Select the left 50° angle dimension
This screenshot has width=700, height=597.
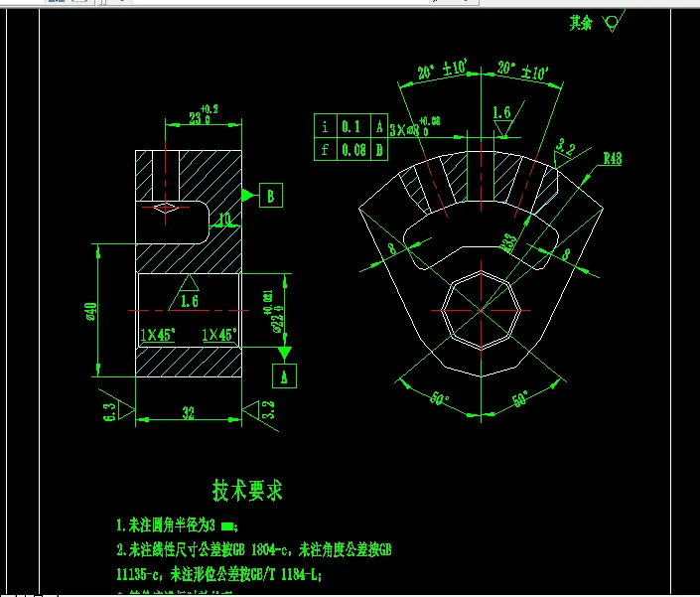click(x=439, y=398)
